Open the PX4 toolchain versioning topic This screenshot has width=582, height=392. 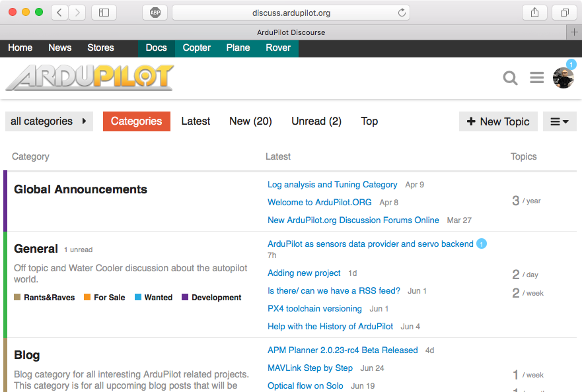click(x=314, y=308)
